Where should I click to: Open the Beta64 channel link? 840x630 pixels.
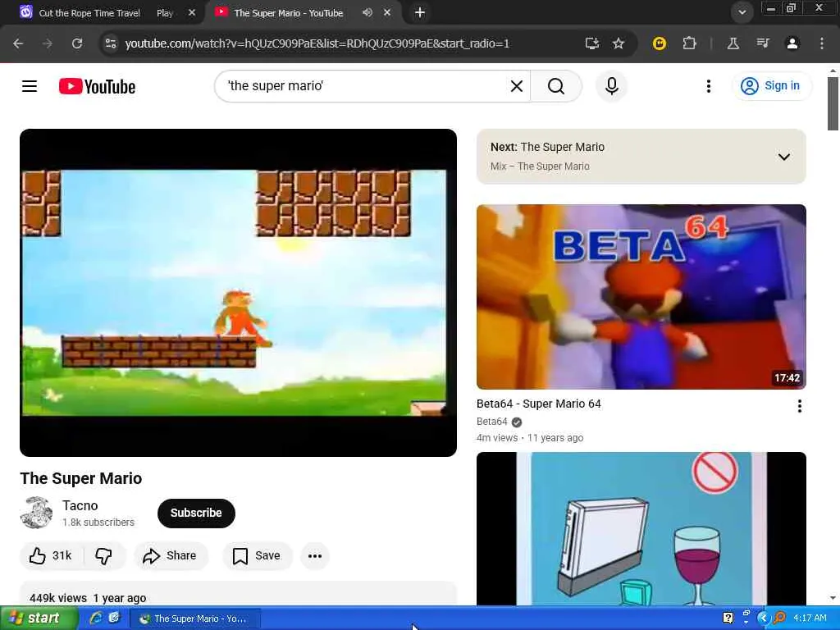(492, 422)
